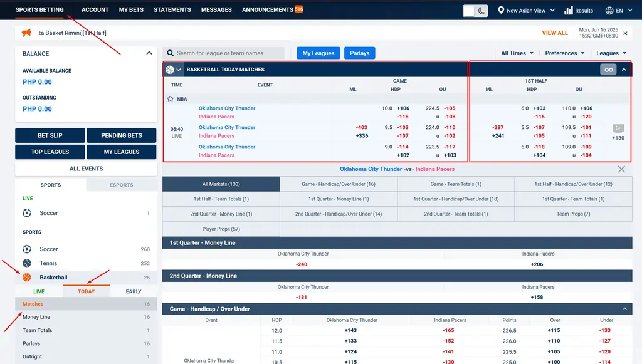
Task: Open the All Times dropdown
Action: 517,53
